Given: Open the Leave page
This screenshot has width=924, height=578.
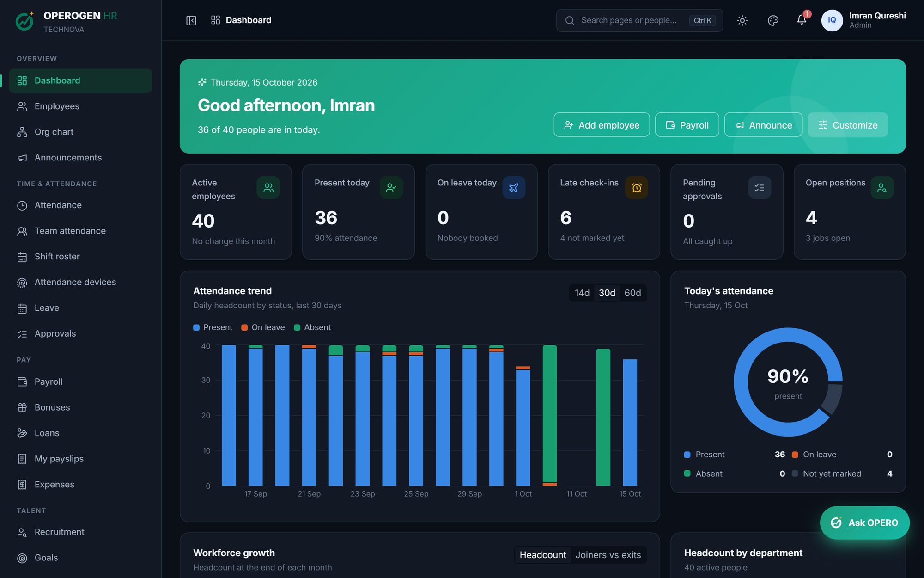Looking at the screenshot, I should pos(80,308).
